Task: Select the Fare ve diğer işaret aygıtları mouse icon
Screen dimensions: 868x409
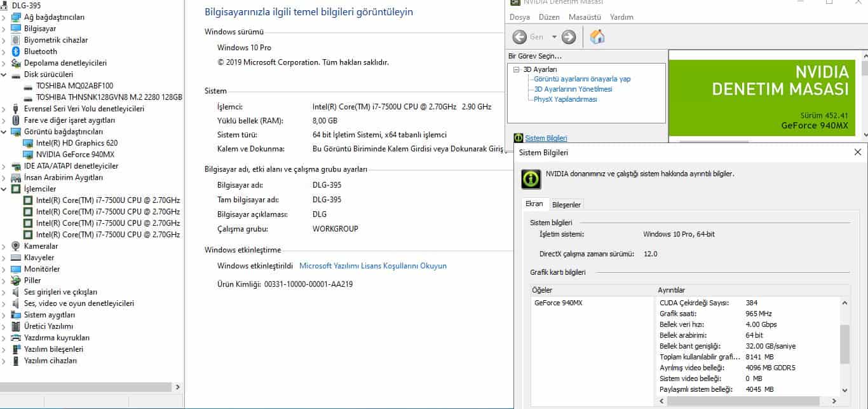Action: point(16,120)
